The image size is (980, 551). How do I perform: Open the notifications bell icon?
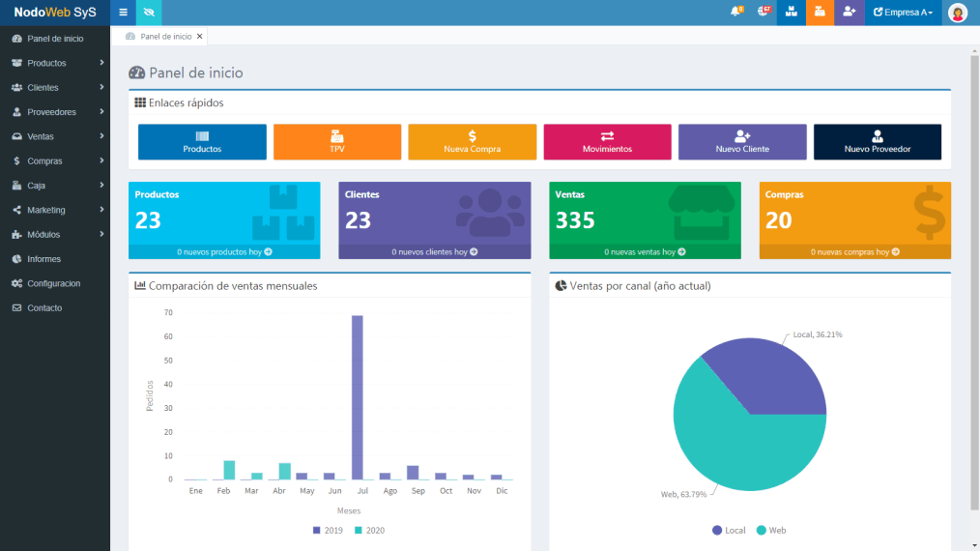735,13
